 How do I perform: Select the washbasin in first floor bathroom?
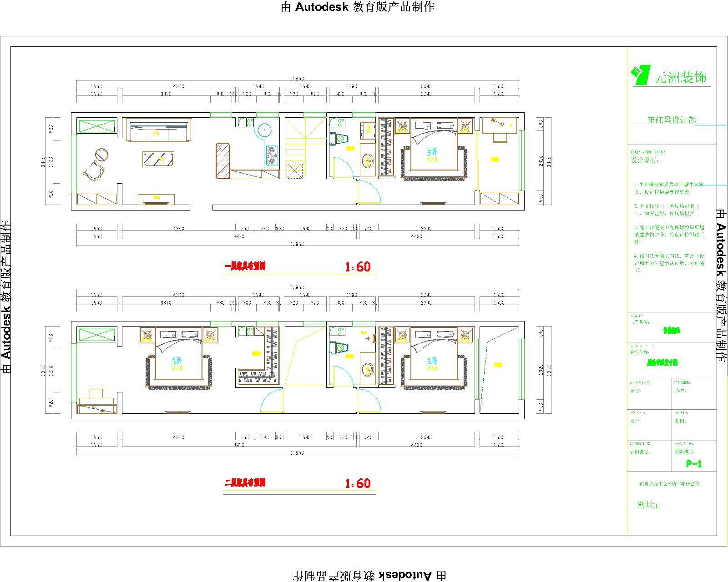tap(368, 161)
